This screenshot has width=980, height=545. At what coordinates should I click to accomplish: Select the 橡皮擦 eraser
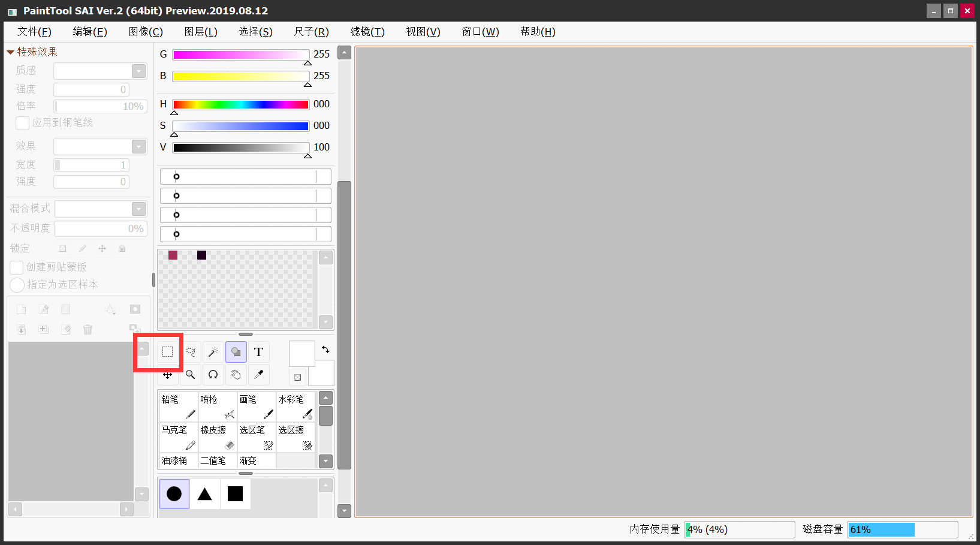(218, 437)
